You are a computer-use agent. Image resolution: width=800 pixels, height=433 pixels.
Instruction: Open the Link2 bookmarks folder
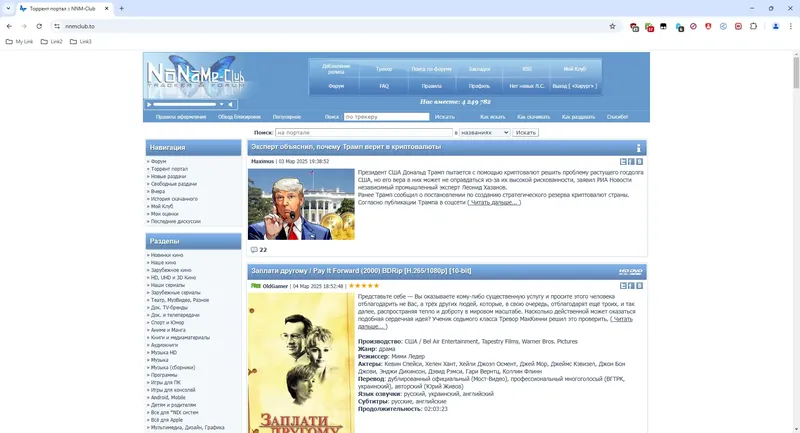[52, 42]
